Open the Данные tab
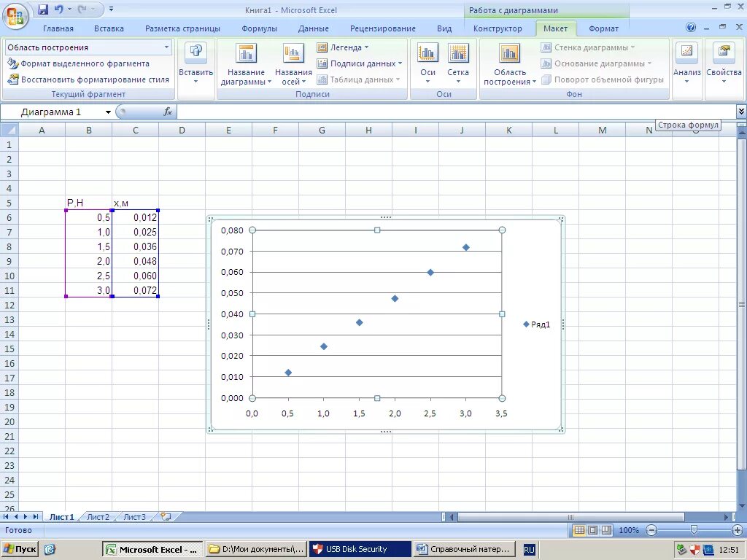Screen dimensions: 747x560 [x=314, y=28]
